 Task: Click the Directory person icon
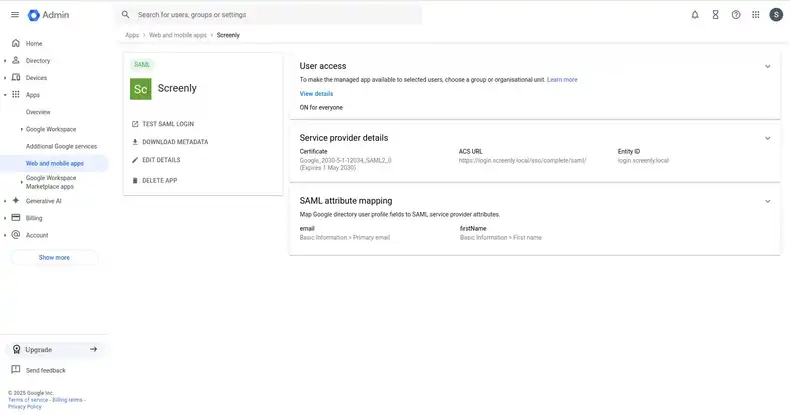click(x=16, y=60)
